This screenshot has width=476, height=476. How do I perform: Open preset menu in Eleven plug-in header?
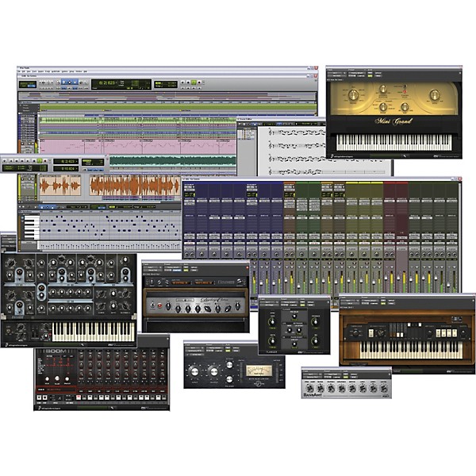tap(173, 267)
